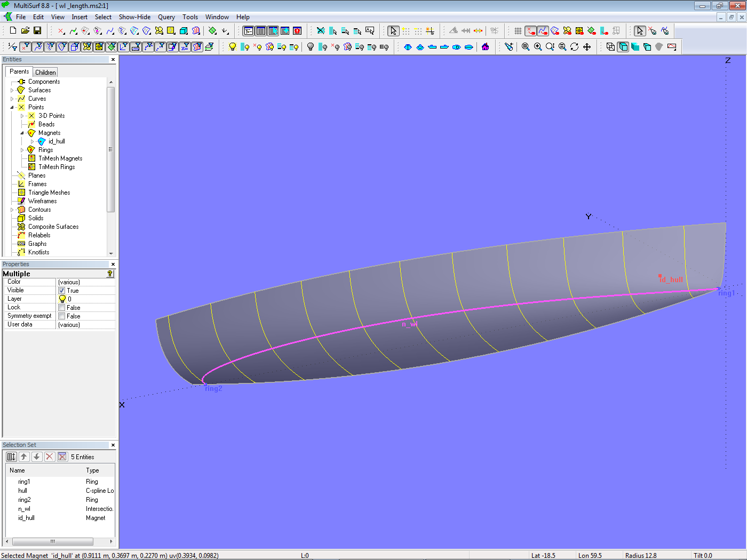747x560 pixels.
Task: Expand the Surfaces tree node
Action: pos(12,90)
